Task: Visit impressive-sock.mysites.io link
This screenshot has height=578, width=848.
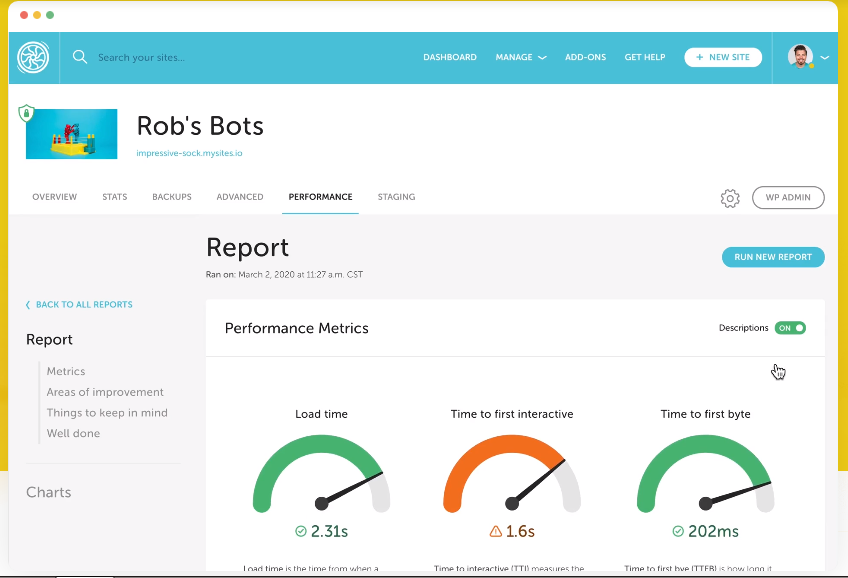Action: [x=189, y=153]
